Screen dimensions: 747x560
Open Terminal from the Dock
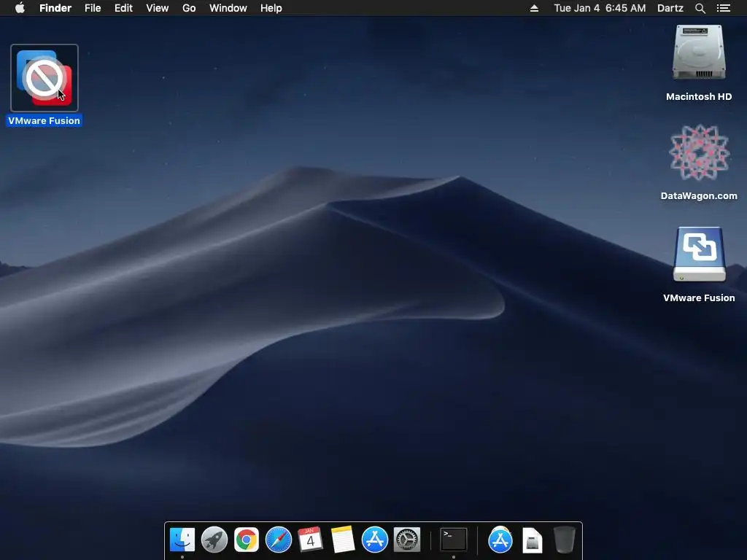click(454, 540)
